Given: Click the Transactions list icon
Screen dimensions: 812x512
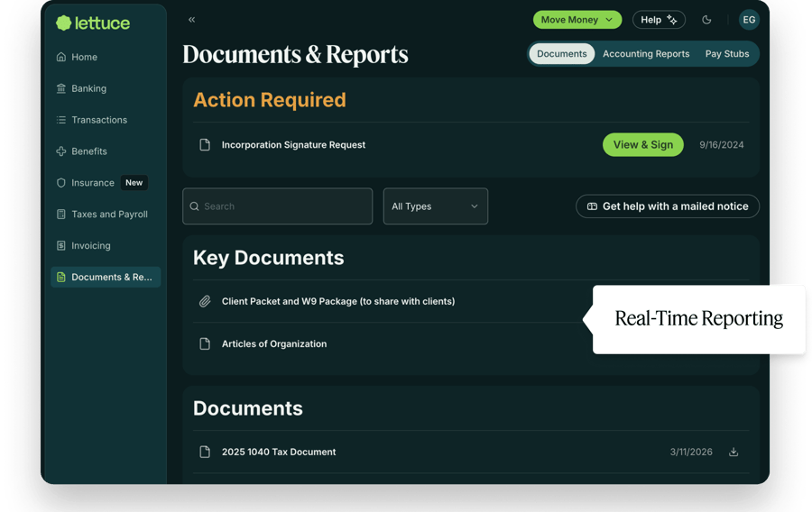Looking at the screenshot, I should point(61,120).
